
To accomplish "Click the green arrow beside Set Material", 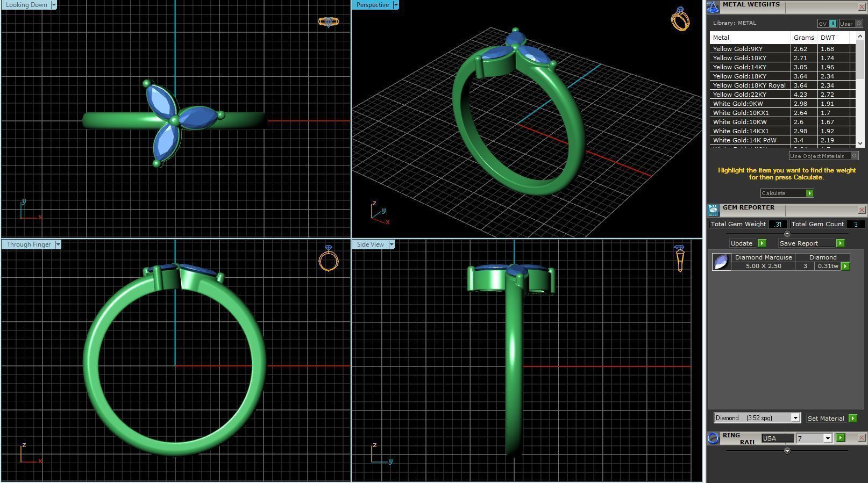I will [852, 418].
